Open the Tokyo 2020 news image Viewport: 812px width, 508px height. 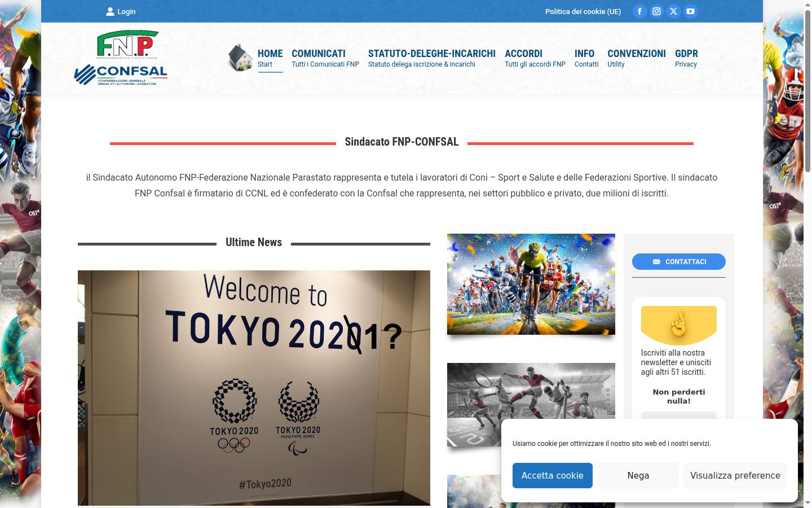tap(254, 388)
